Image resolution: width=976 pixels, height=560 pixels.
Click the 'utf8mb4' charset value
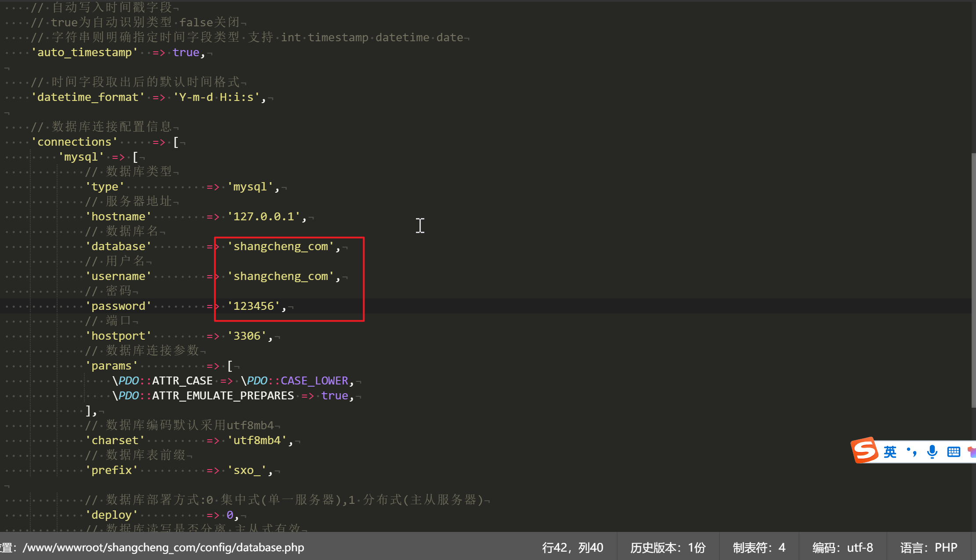[257, 440]
